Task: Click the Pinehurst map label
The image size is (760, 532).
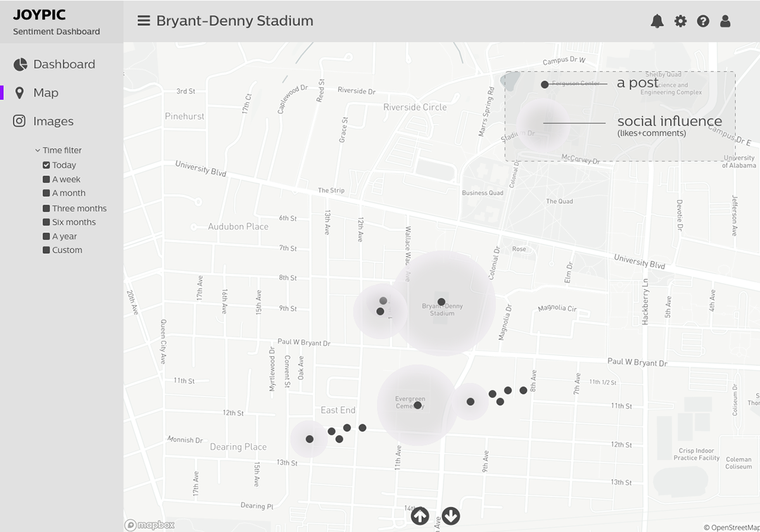Action: [184, 117]
